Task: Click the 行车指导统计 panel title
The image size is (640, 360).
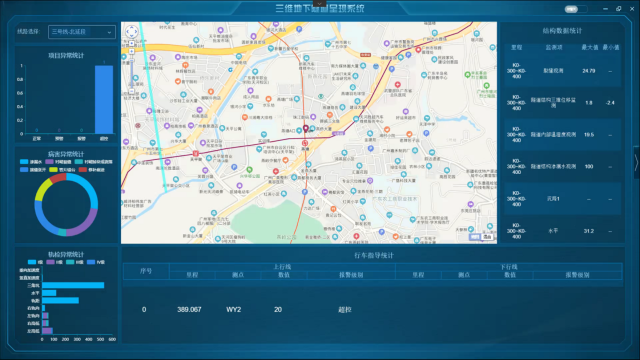Action: (374, 256)
